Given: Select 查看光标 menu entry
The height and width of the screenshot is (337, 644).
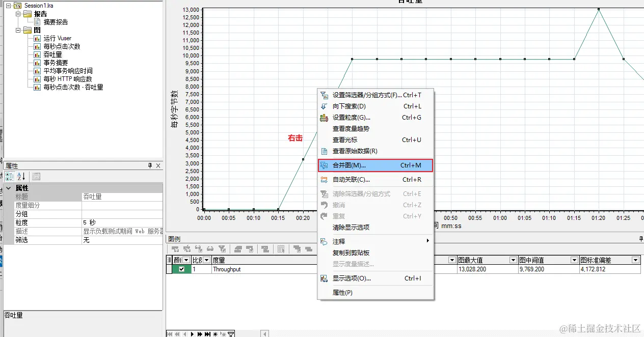Looking at the screenshot, I should 375,140.
